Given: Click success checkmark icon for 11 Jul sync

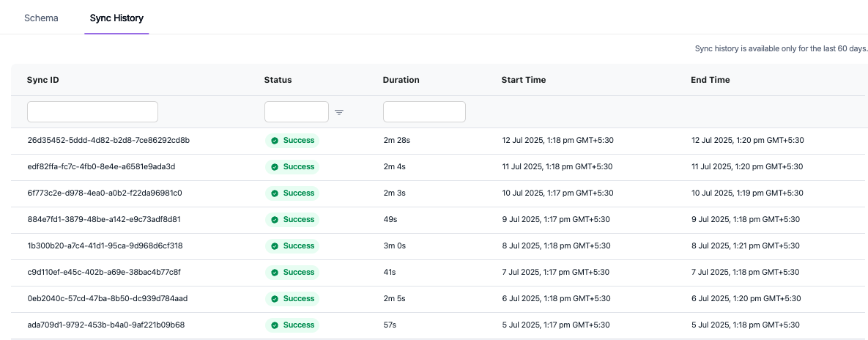Looking at the screenshot, I should click(275, 166).
